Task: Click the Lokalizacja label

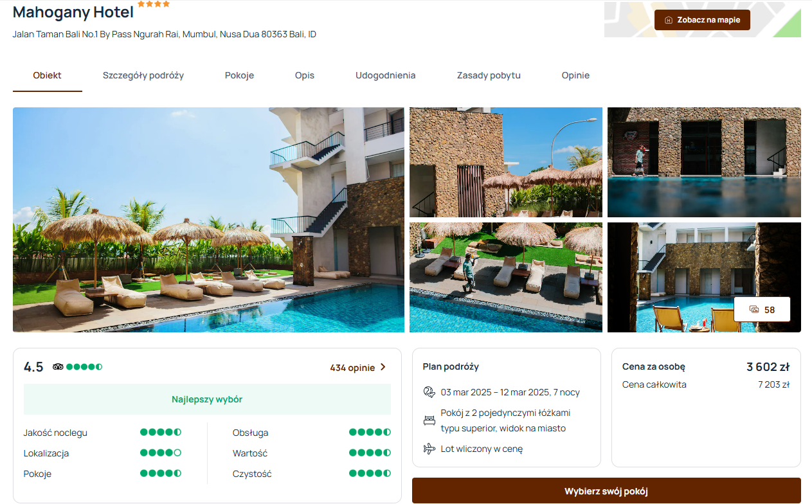Action: (x=46, y=453)
